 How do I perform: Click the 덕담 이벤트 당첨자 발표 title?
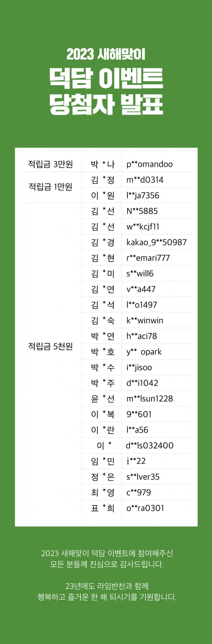(106, 91)
